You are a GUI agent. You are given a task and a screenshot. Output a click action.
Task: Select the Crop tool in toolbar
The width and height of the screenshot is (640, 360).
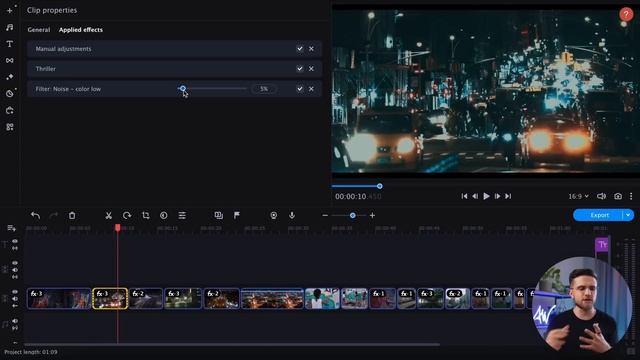[145, 215]
